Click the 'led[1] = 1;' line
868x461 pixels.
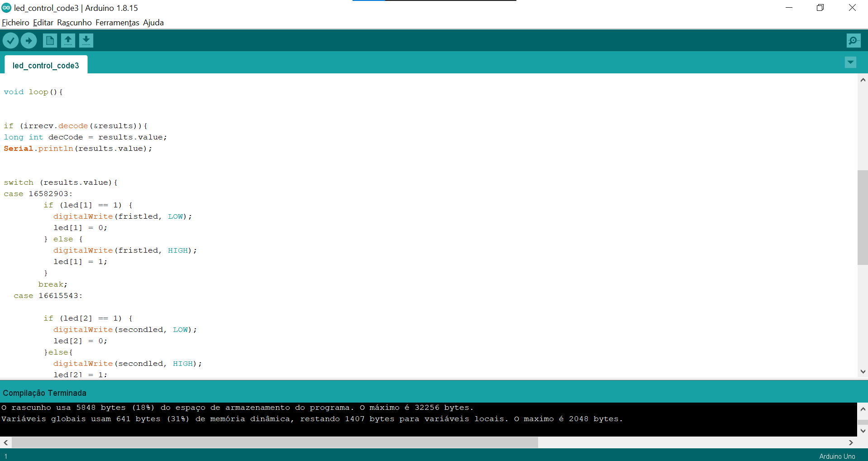[81, 262]
